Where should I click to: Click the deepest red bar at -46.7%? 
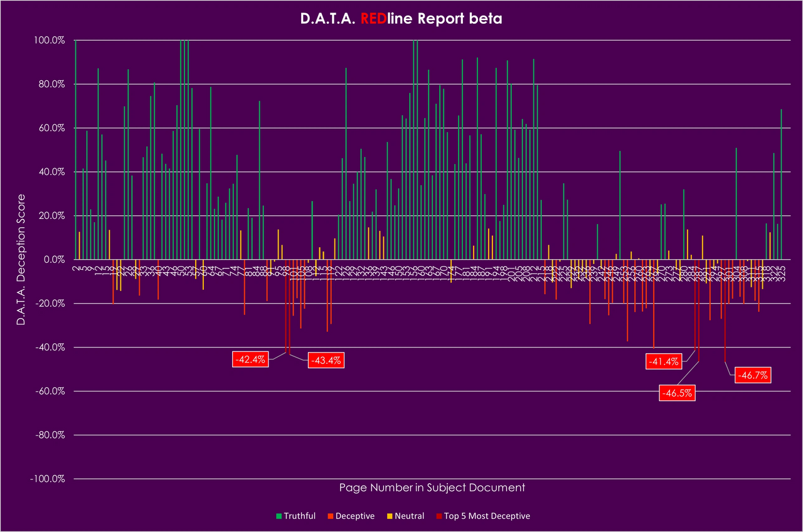(x=726, y=314)
